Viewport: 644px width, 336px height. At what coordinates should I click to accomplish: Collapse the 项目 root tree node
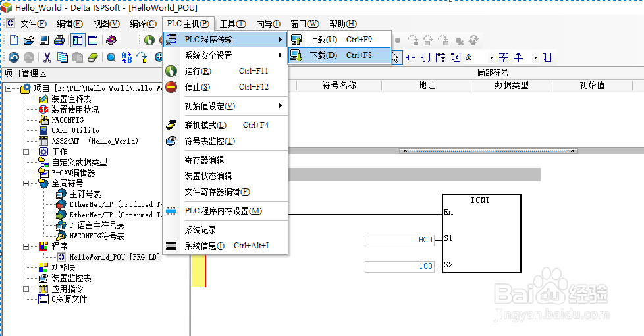click(x=8, y=88)
